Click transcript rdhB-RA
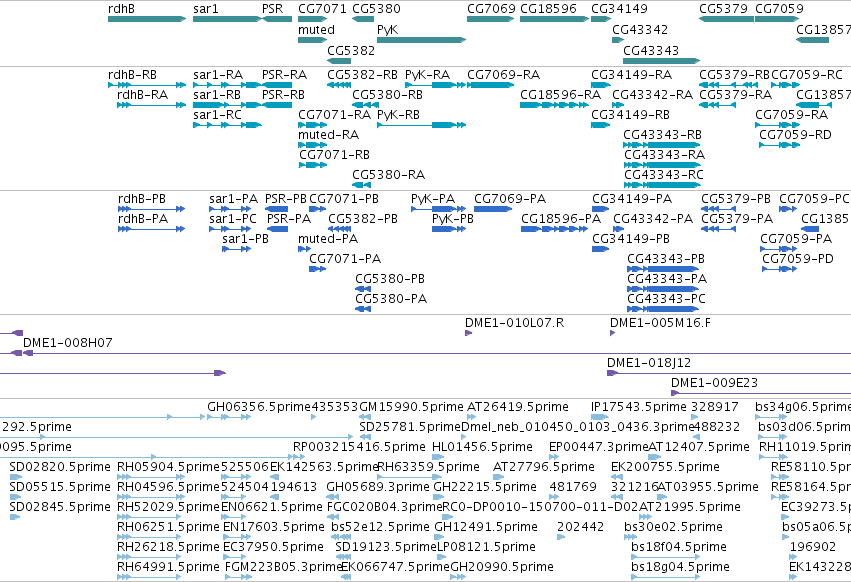The width and height of the screenshot is (851, 582). click(x=151, y=105)
